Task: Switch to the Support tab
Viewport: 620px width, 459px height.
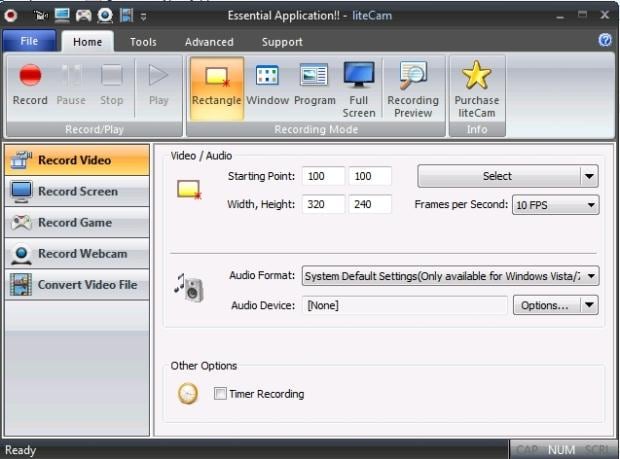Action: 282,42
